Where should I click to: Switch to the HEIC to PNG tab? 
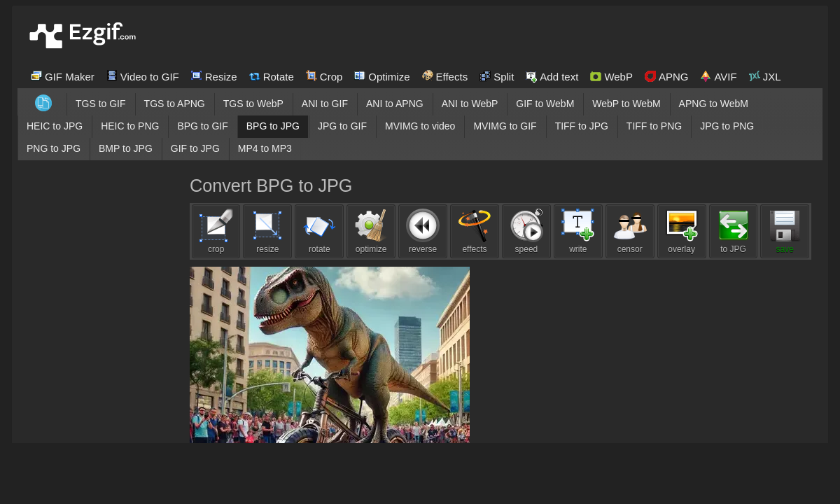(x=130, y=126)
